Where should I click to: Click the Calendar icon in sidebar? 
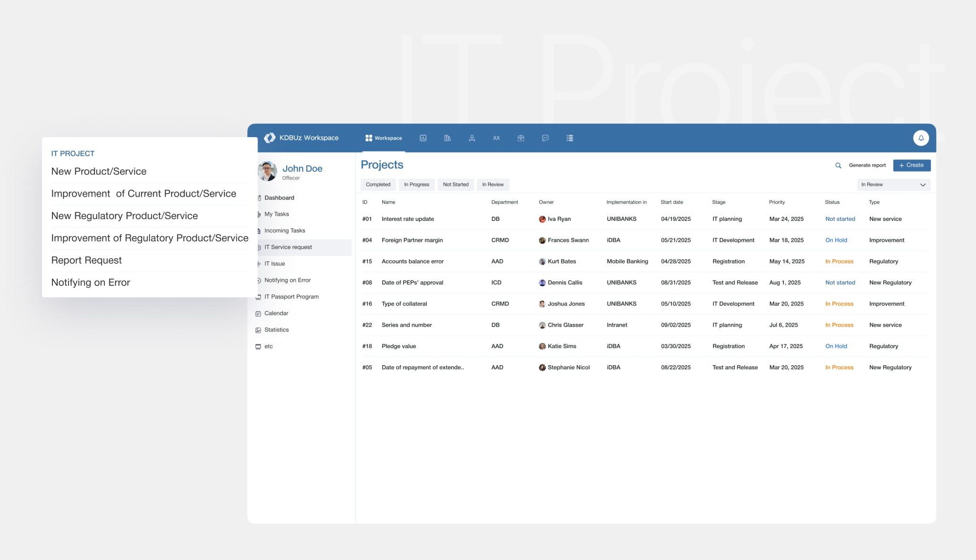point(258,313)
